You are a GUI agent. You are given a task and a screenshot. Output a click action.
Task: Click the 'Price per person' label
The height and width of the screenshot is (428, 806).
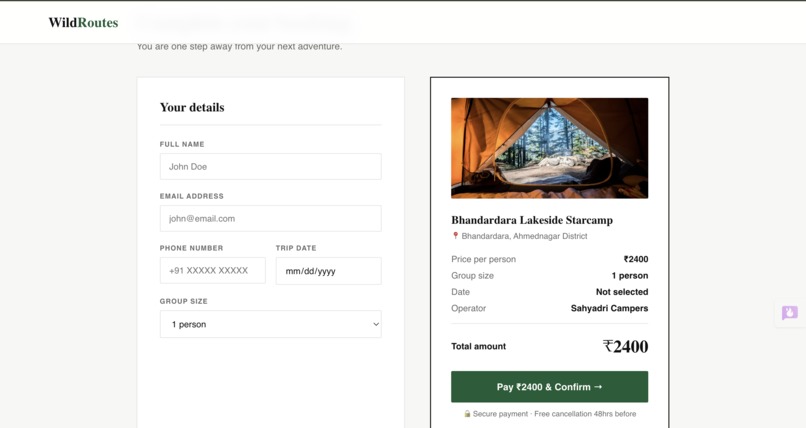click(483, 259)
